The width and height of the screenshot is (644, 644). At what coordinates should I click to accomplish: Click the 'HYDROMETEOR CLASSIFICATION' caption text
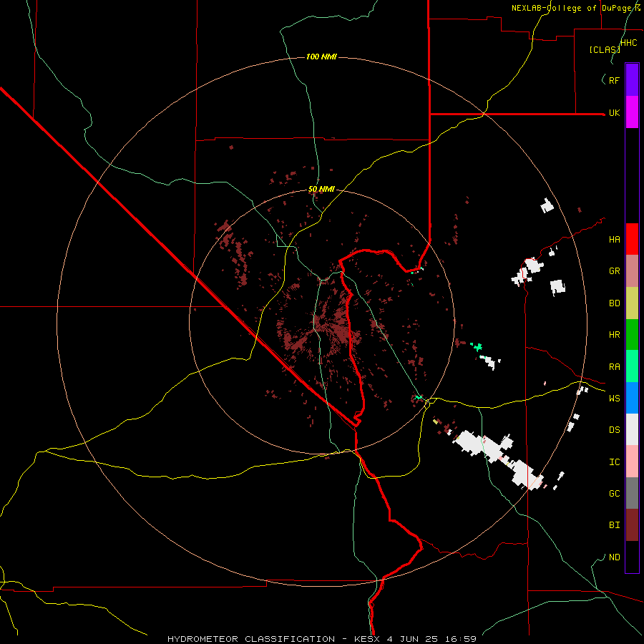click(251, 639)
